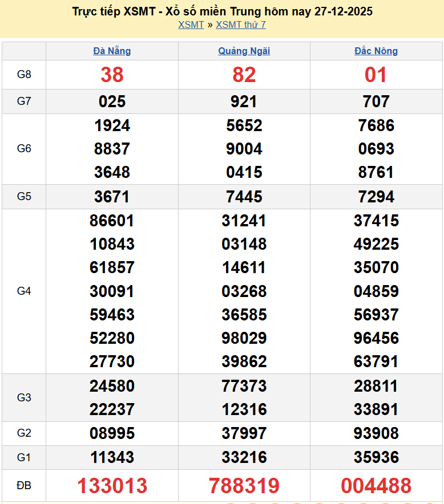The height and width of the screenshot is (504, 444).
Task: Open the XSMT breadcrumb link
Action: 191,25
